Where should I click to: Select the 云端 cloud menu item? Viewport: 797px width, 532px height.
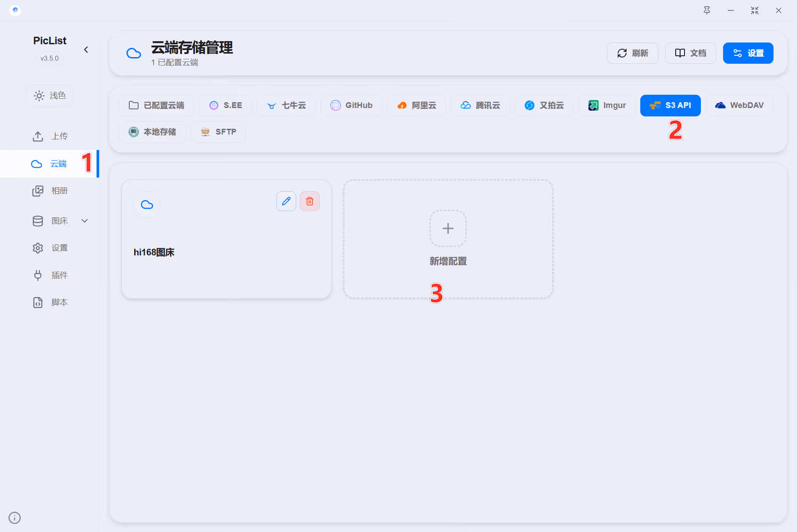(49, 164)
